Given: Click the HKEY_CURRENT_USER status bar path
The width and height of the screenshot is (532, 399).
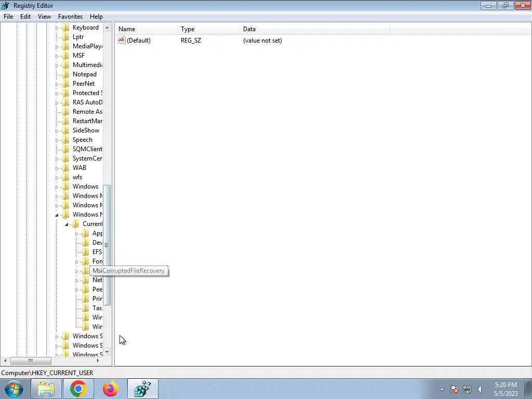Looking at the screenshot, I should click(47, 373).
